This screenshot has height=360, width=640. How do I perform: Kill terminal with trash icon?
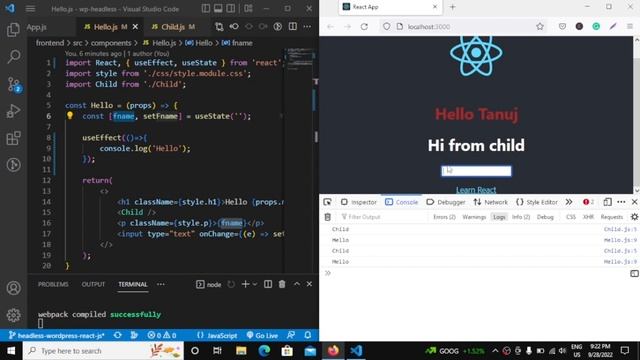(x=282, y=284)
